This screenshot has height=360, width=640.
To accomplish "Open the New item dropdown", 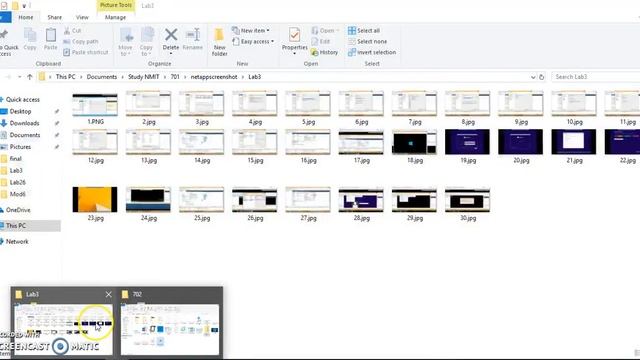I will (251, 31).
